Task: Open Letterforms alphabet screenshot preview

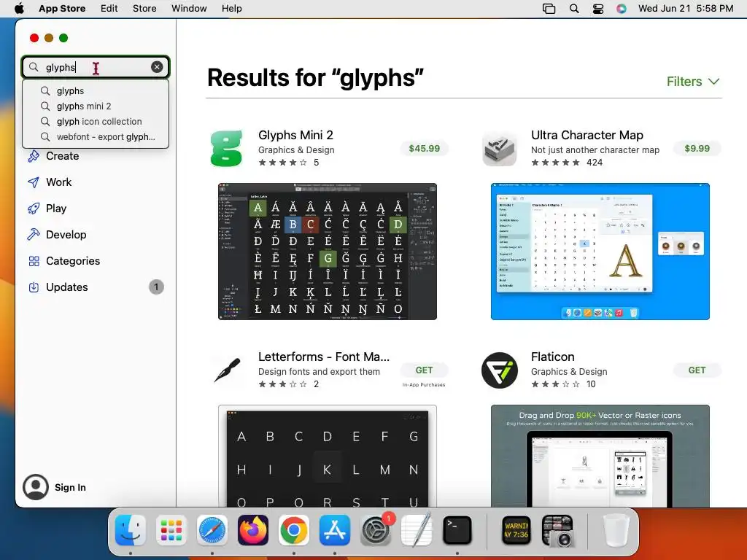Action: pos(328,456)
